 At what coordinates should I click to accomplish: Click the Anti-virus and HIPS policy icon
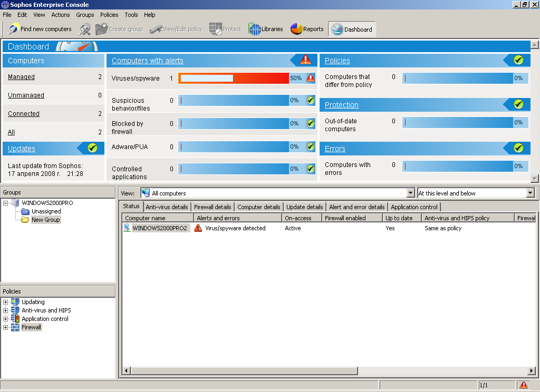tap(15, 310)
